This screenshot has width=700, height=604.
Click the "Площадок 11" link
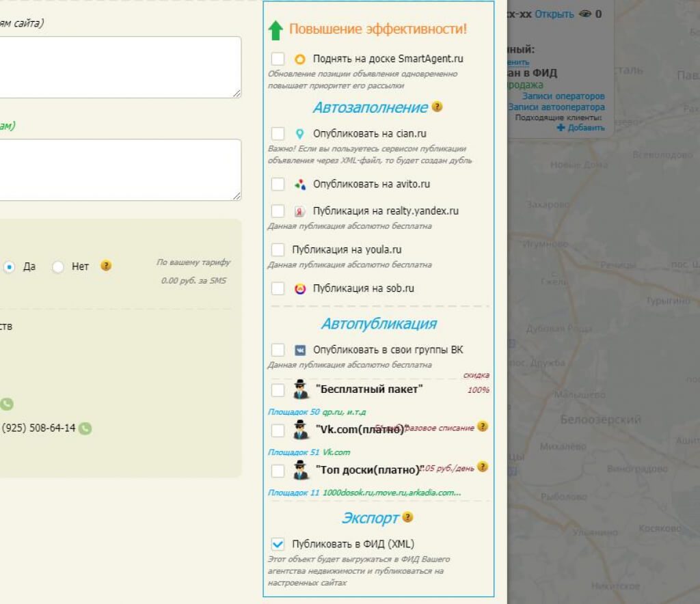click(x=294, y=493)
